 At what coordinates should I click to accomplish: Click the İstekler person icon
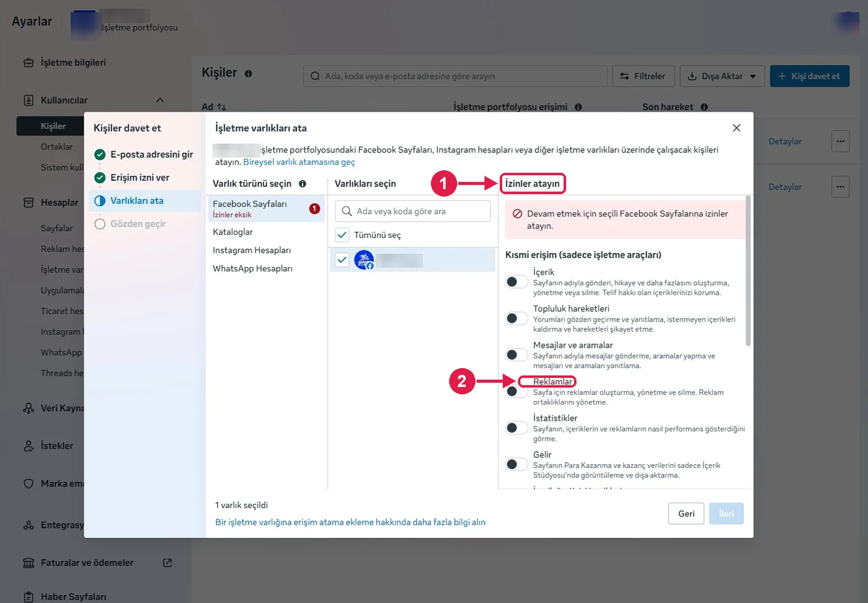coord(29,446)
